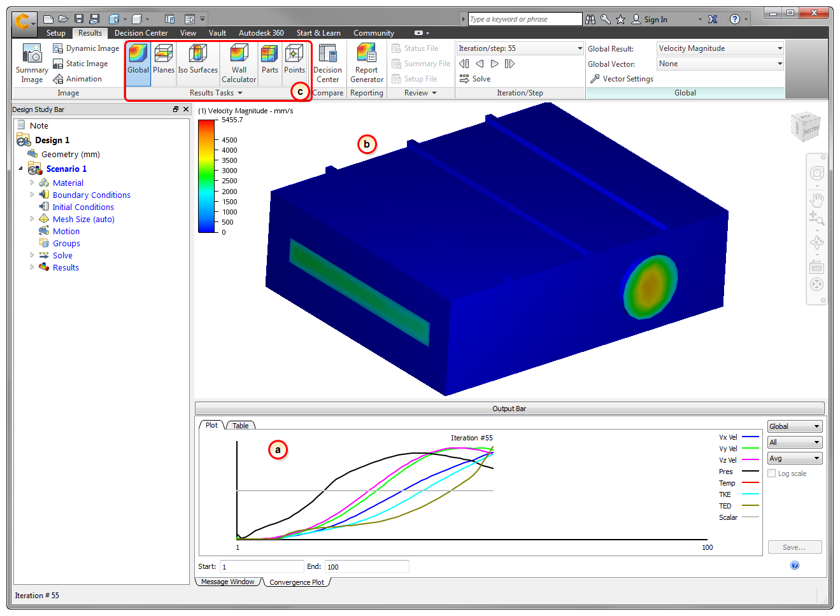This screenshot has width=840, height=616.
Task: Activate the Orbit navigation tool
Action: [x=816, y=242]
